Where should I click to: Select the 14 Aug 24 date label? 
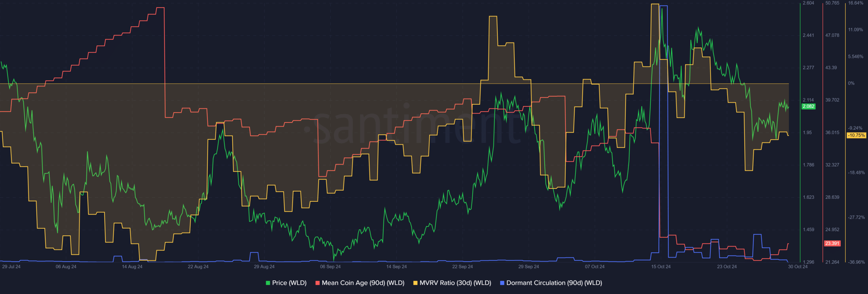[x=132, y=267]
